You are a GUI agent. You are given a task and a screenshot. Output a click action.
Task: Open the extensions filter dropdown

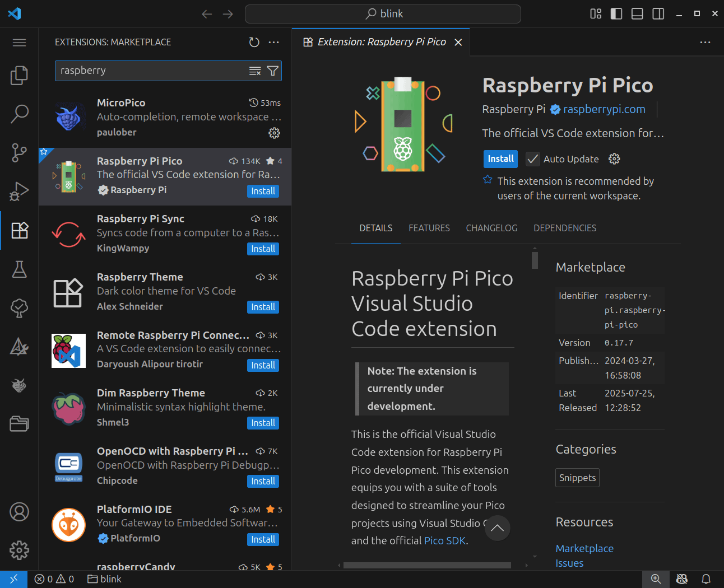[x=273, y=71]
